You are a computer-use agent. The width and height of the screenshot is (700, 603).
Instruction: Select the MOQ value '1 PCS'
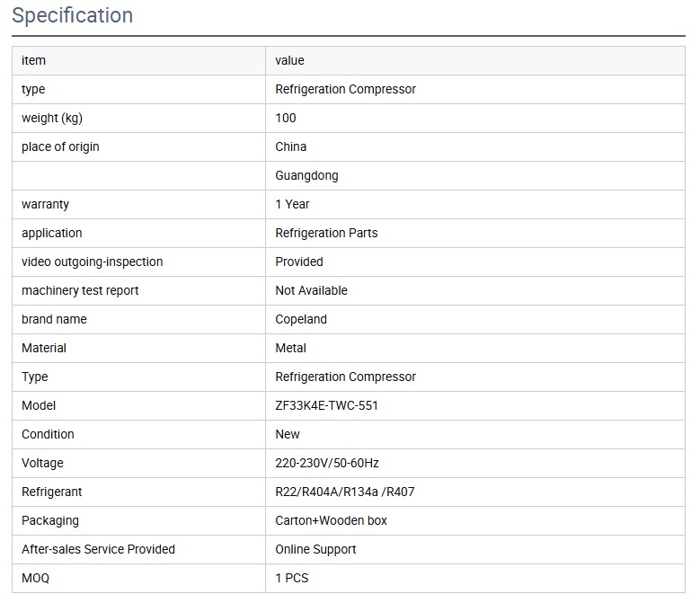(x=292, y=578)
